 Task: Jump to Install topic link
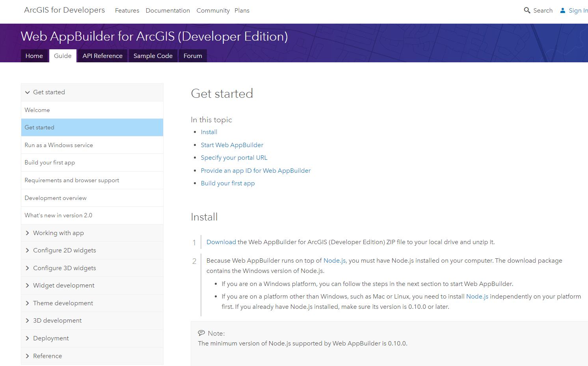click(209, 132)
